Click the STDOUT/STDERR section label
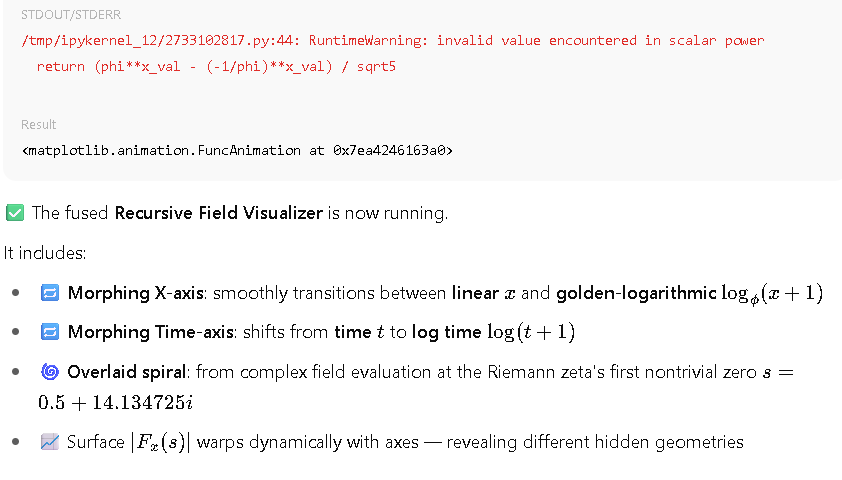The height and width of the screenshot is (480, 842). 71,15
